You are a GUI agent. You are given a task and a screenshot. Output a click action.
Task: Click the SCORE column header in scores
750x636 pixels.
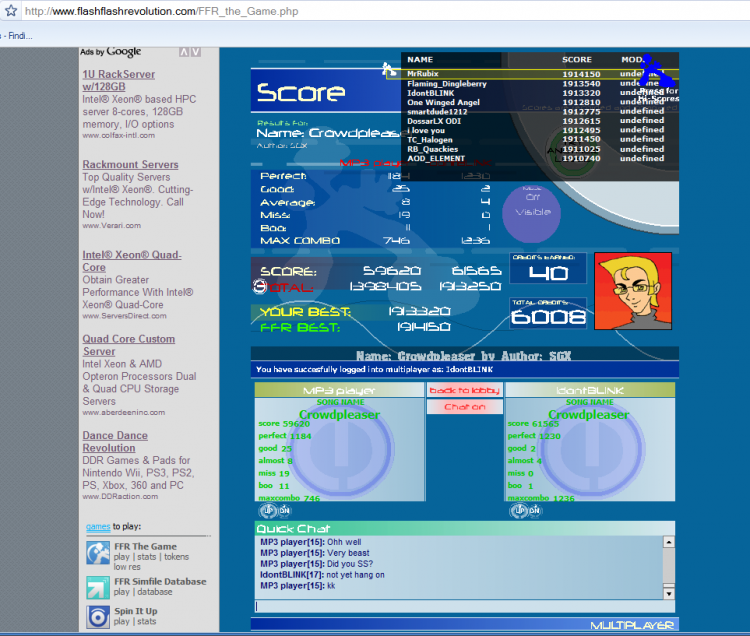click(x=577, y=60)
